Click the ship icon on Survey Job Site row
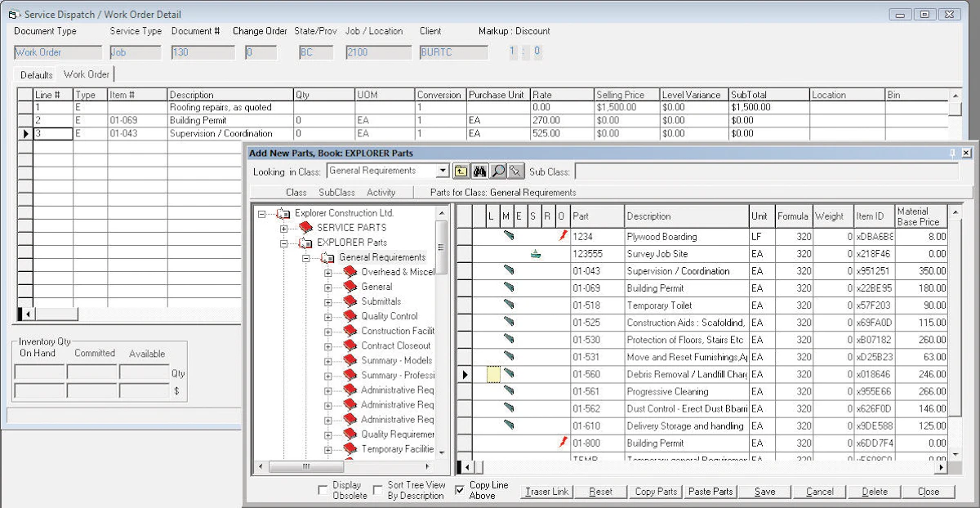The height and width of the screenshot is (508, 980). pos(536,254)
